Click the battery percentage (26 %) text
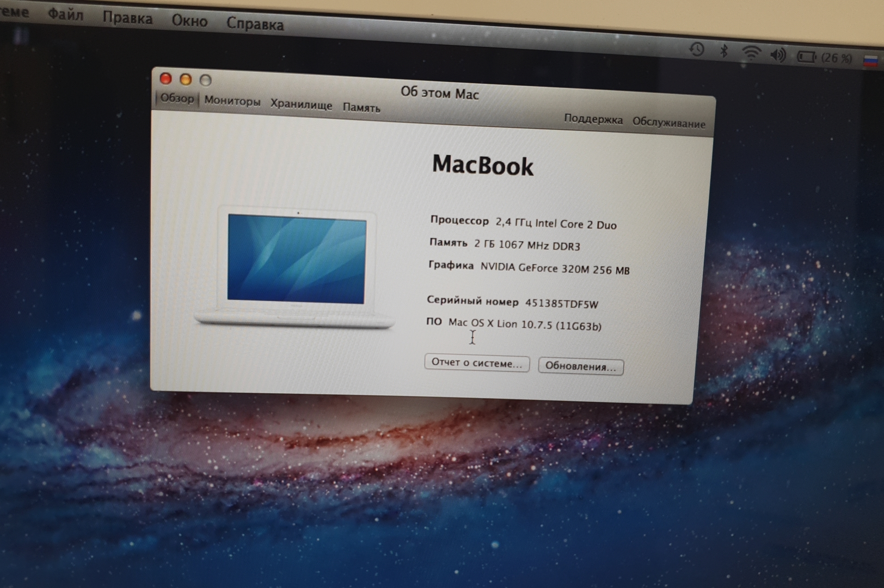The image size is (884, 588). [837, 58]
